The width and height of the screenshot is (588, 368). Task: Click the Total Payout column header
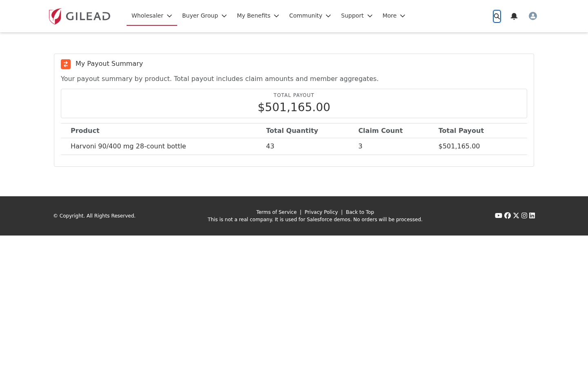pyautogui.click(x=461, y=131)
